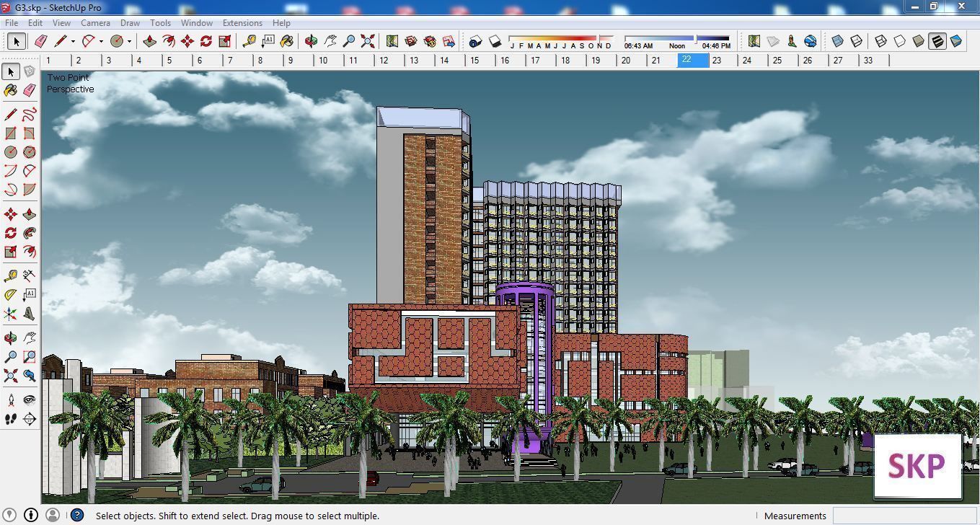Viewport: 980px width, 525px height.
Task: Open the Circle tool dropdown arrow
Action: [130, 43]
